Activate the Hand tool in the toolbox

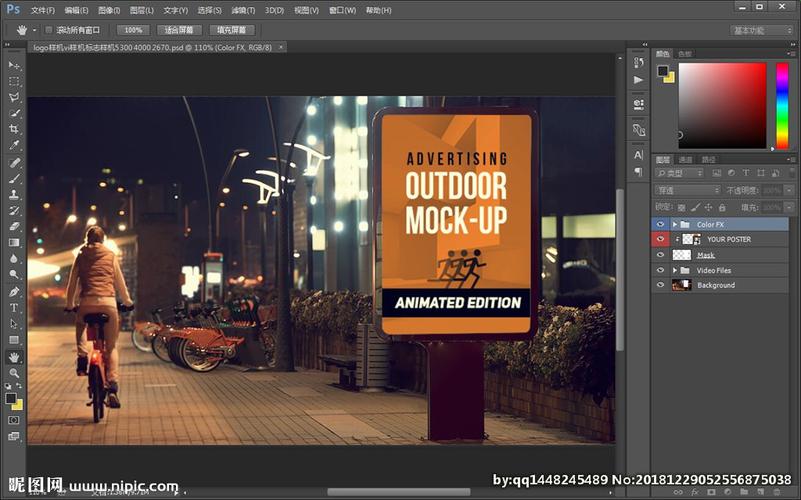point(14,356)
